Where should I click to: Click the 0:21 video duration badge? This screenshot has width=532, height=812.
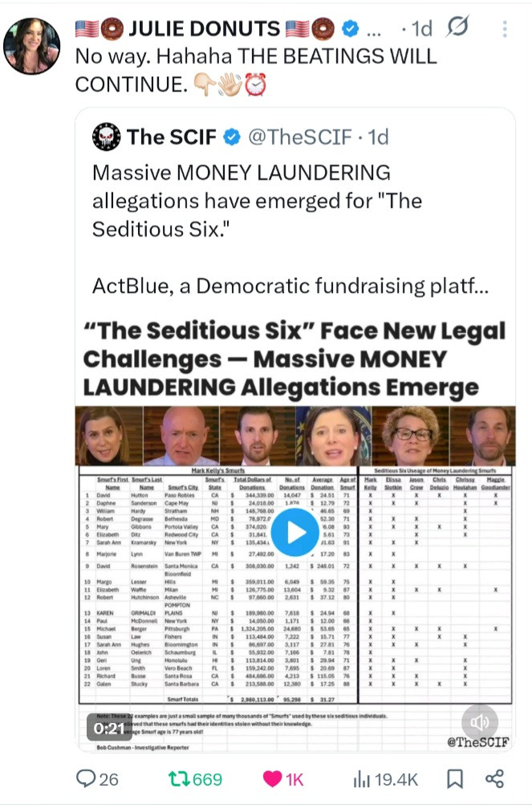coord(109,729)
